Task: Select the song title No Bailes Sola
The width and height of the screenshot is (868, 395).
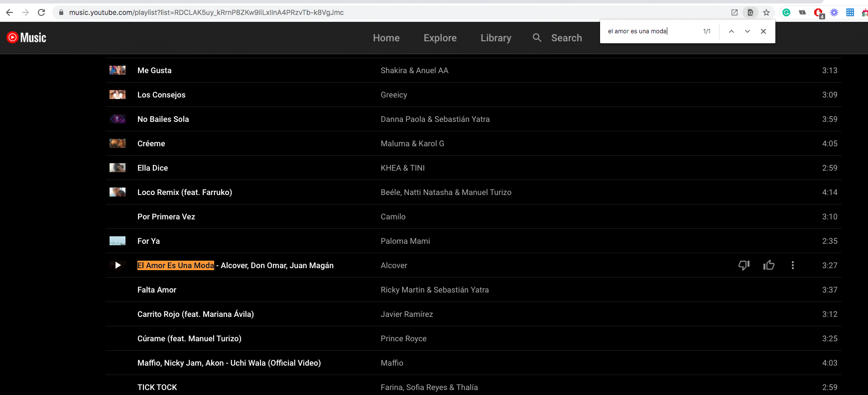Action: coord(163,119)
